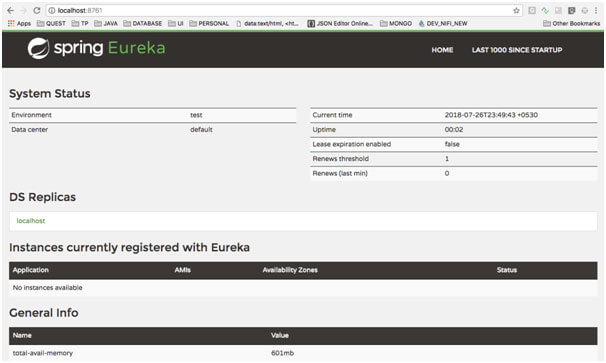Click the site information icon beside localhost
The width and height of the screenshot is (606, 363).
pyautogui.click(x=52, y=10)
